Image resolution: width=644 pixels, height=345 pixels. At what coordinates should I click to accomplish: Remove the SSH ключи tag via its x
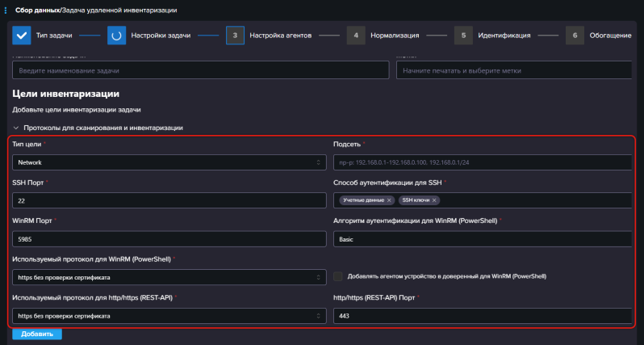(x=434, y=200)
